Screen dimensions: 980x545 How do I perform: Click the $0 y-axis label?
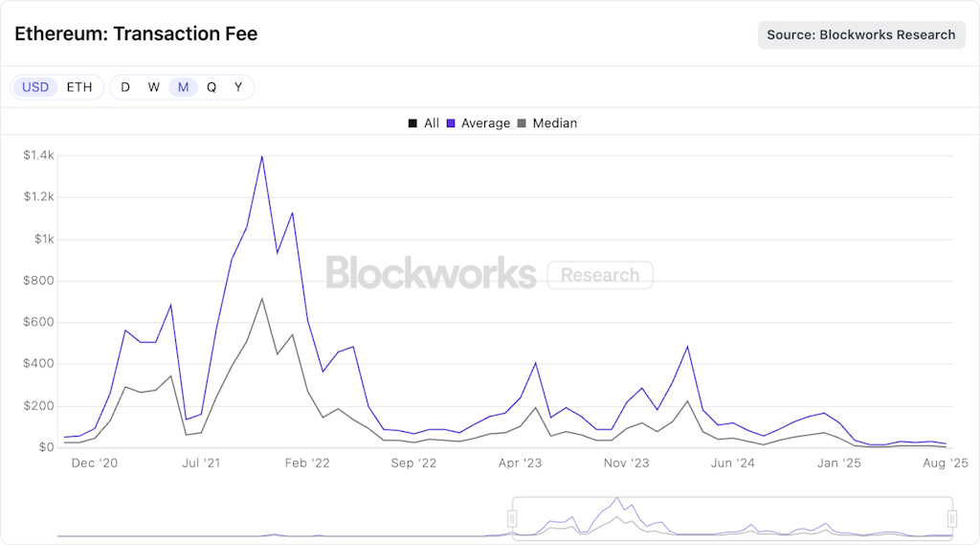point(46,447)
